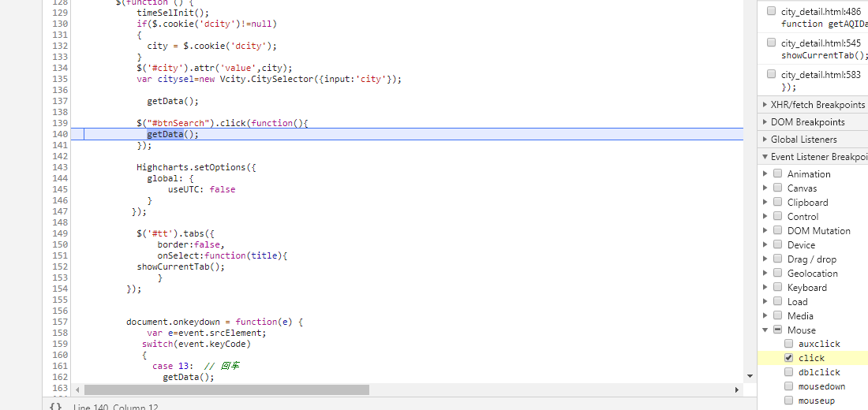Collapse the Mouse event category arrow

765,330
